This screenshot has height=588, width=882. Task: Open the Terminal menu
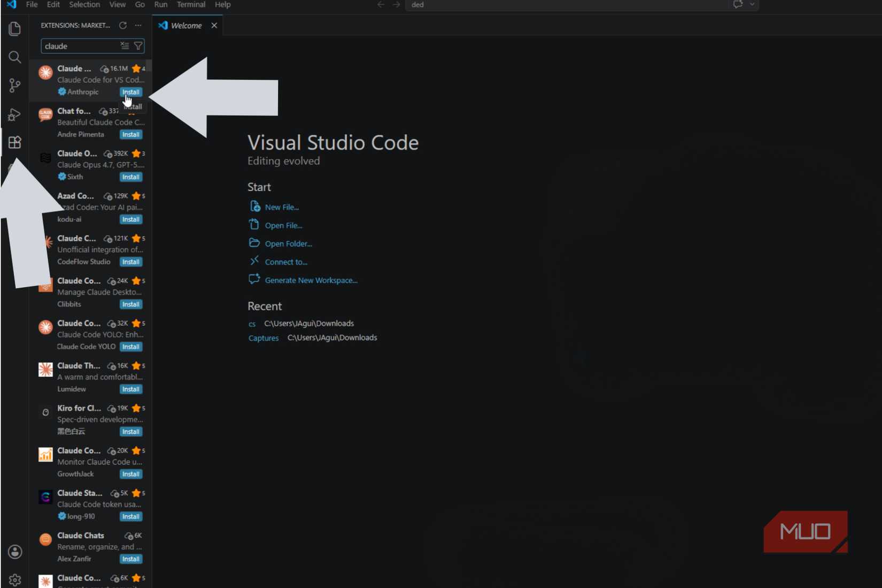(191, 4)
